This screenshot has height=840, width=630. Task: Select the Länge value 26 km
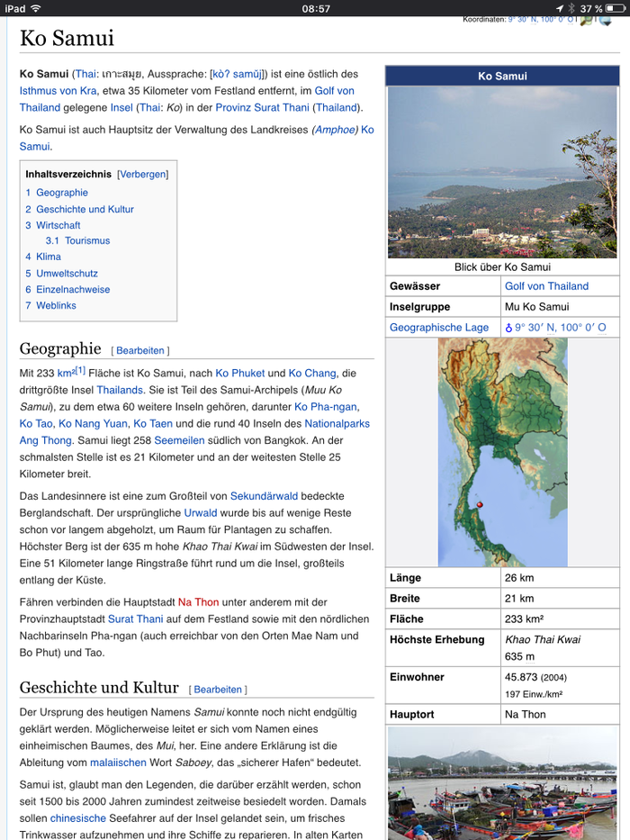pos(519,577)
